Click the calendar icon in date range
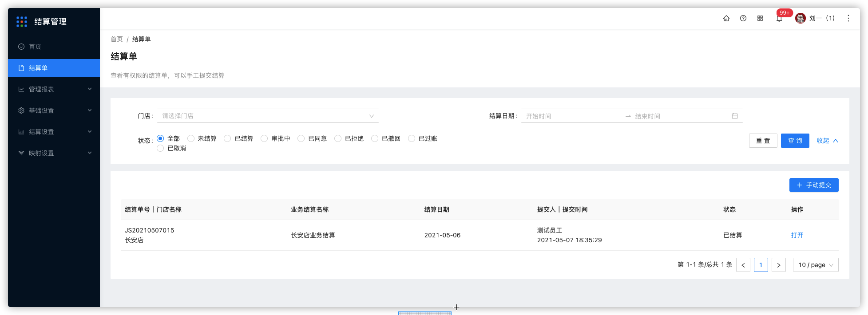 pyautogui.click(x=735, y=116)
